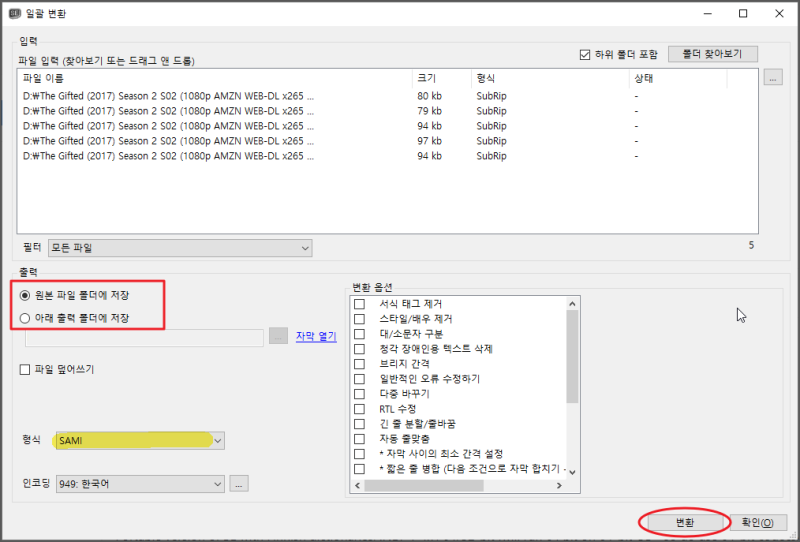This screenshot has width=800, height=542.
Task: Check the RTL 수정 option
Action: [x=359, y=409]
